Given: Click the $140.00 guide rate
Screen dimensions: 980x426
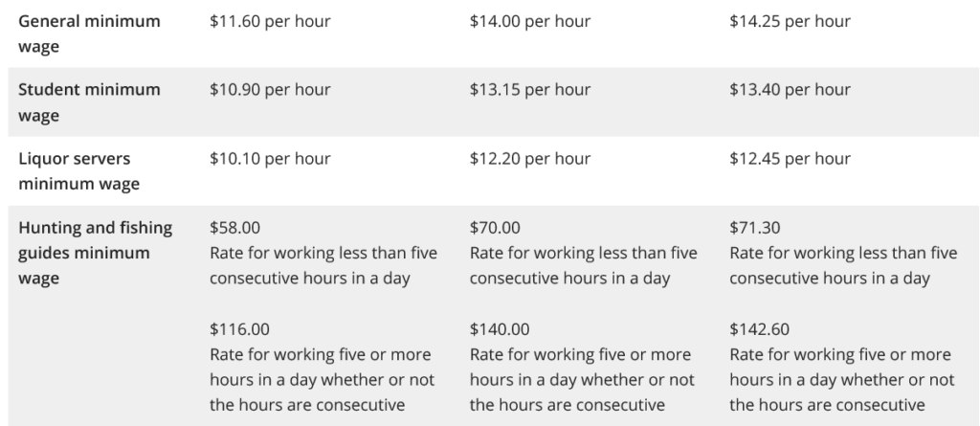Looking at the screenshot, I should [x=500, y=329].
